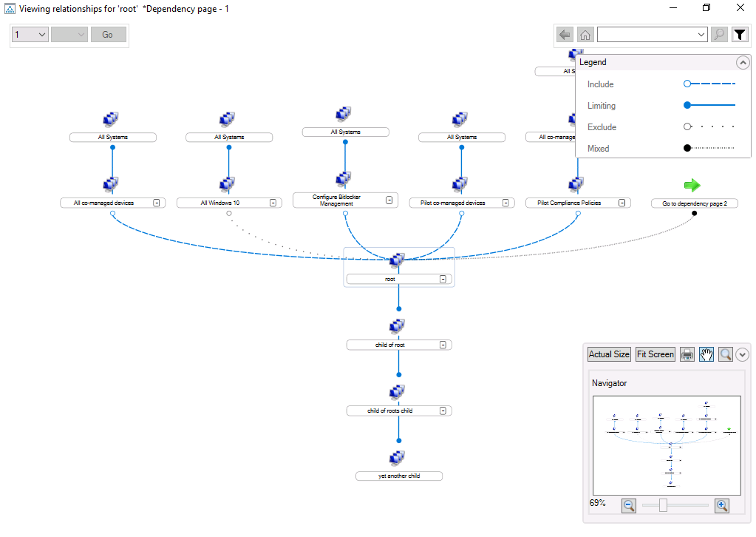Click the search magnifier icon beside combo box
The image size is (756, 537).
coord(719,35)
